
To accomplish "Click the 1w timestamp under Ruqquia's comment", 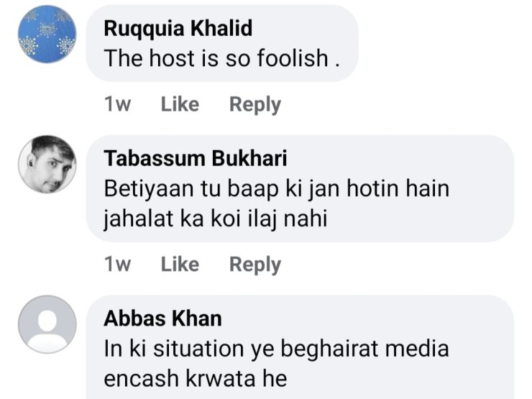I will (x=118, y=105).
